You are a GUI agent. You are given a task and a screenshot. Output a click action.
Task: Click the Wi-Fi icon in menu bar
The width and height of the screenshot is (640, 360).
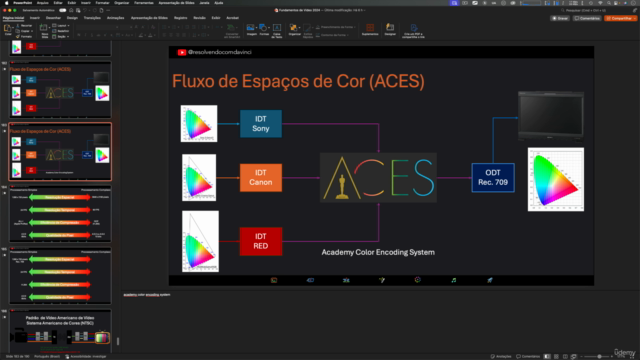pyautogui.click(x=600, y=3)
